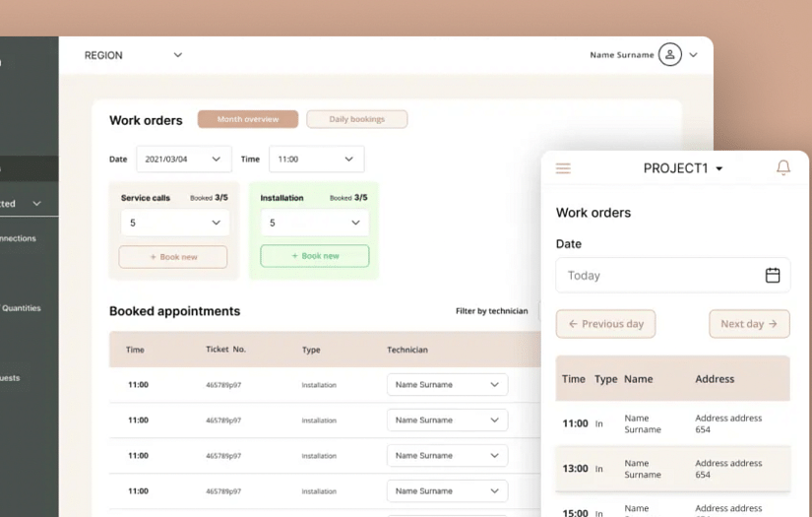812x517 pixels.
Task: Open technician dropdown in first appointment row
Action: pos(447,385)
